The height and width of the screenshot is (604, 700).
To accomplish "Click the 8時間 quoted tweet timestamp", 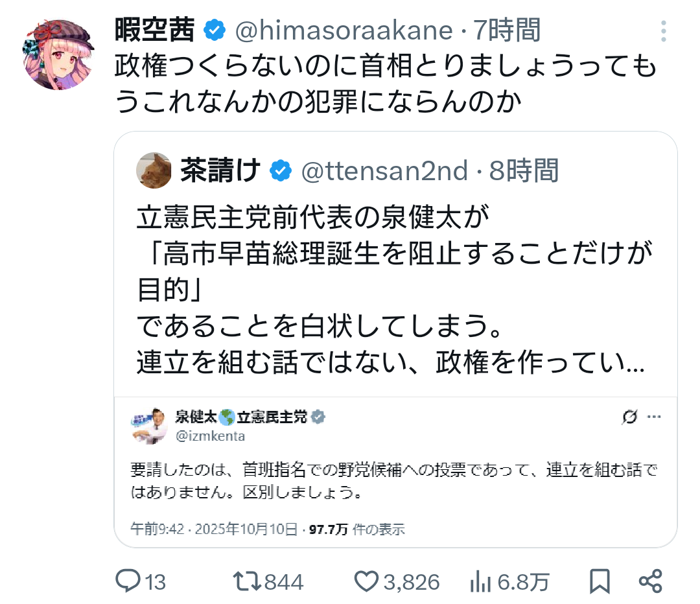I will 524,170.
